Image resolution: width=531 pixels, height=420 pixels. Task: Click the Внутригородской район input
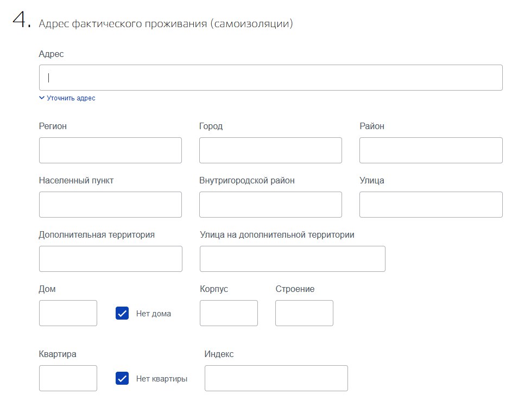(x=270, y=205)
